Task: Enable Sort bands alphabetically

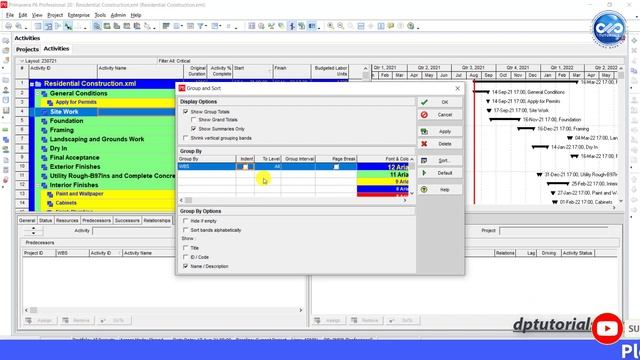Action: tap(186, 230)
